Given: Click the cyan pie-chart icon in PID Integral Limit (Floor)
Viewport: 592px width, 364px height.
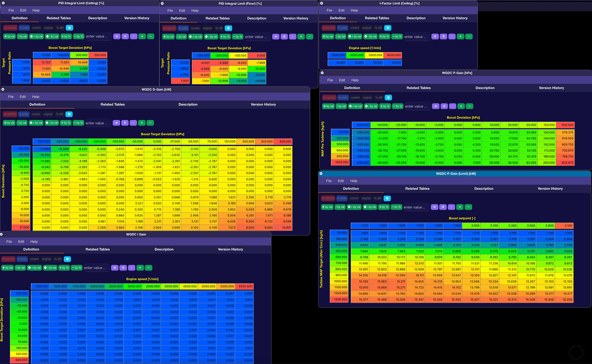Looking at the screenshot, I should click(228, 28).
